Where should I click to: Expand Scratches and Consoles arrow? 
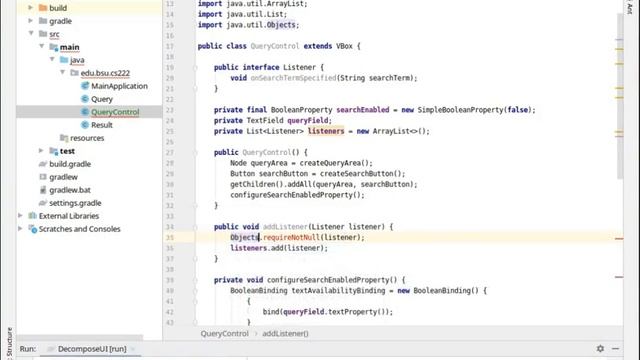click(x=20, y=229)
